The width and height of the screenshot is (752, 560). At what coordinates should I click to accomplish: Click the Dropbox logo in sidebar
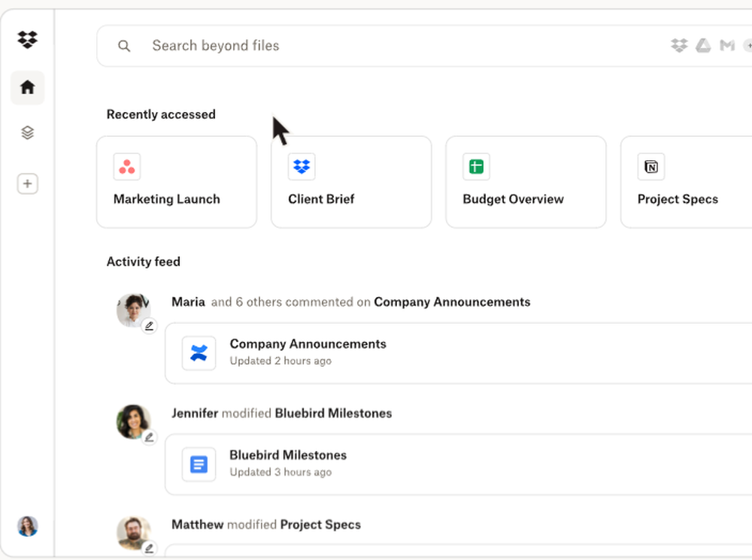click(27, 39)
